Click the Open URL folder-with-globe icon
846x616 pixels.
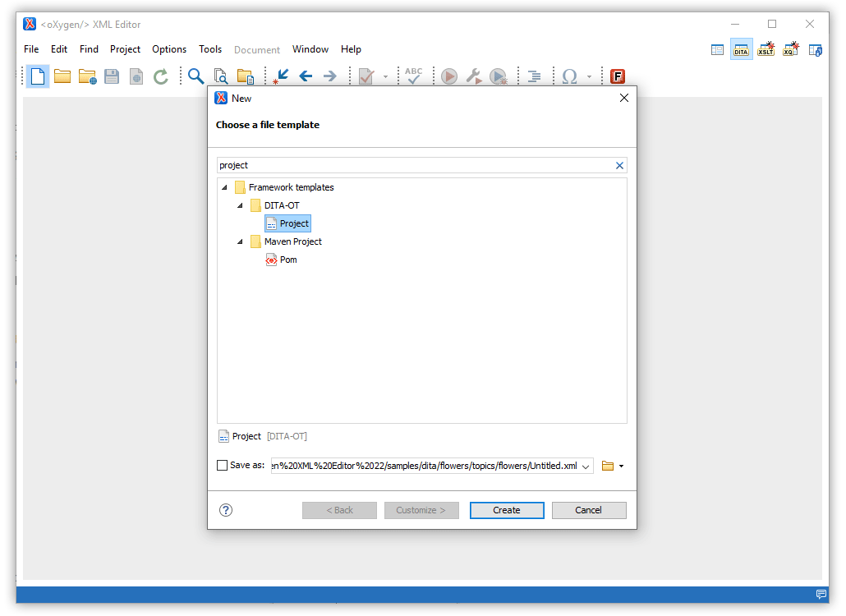tap(87, 76)
